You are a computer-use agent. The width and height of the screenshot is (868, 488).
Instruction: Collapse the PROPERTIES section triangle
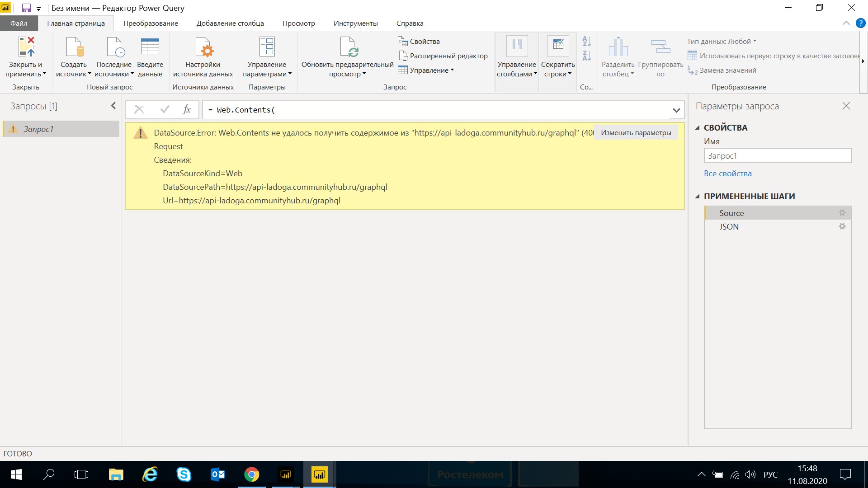pos(698,128)
